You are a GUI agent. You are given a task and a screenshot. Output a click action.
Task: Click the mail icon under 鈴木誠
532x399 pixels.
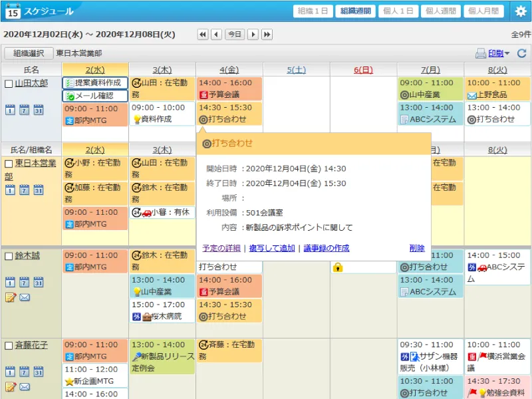coord(25,297)
